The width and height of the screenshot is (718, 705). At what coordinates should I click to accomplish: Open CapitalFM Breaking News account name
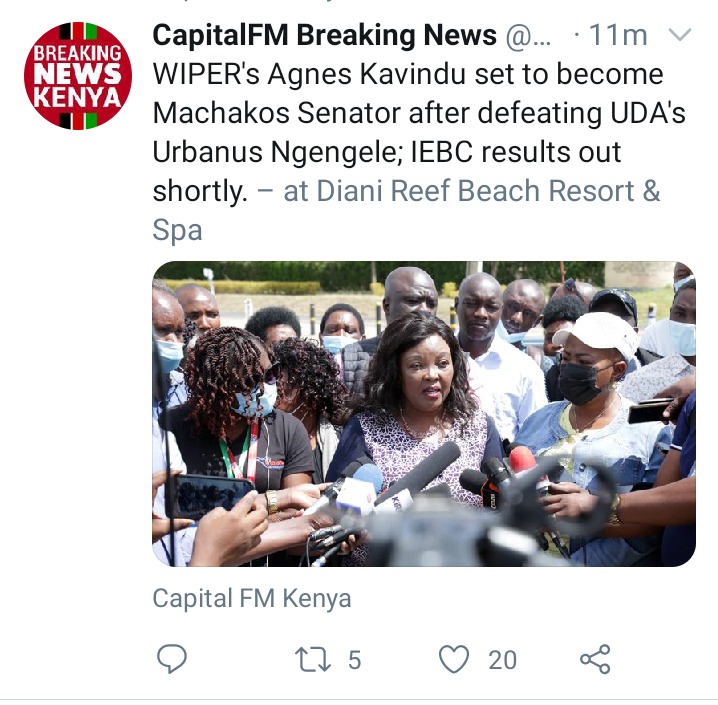point(324,35)
